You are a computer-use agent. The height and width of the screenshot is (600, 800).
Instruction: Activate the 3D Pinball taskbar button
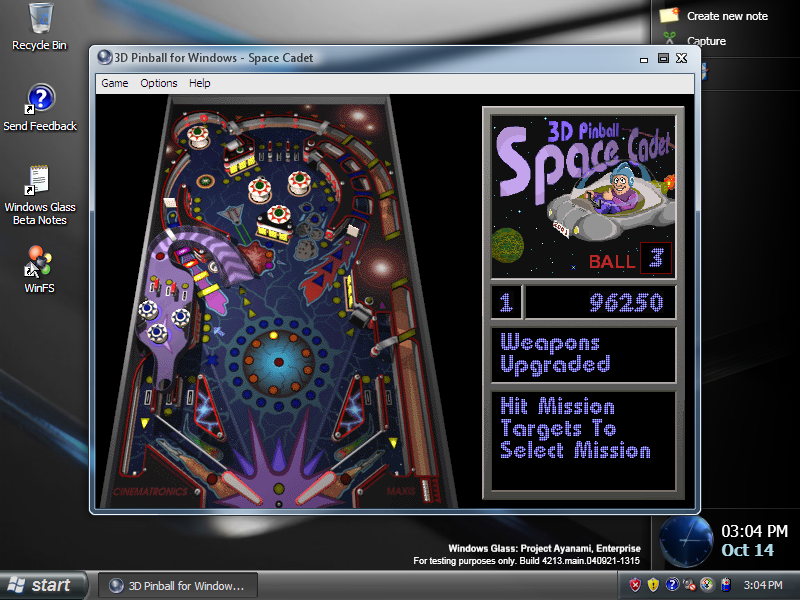pyautogui.click(x=178, y=586)
